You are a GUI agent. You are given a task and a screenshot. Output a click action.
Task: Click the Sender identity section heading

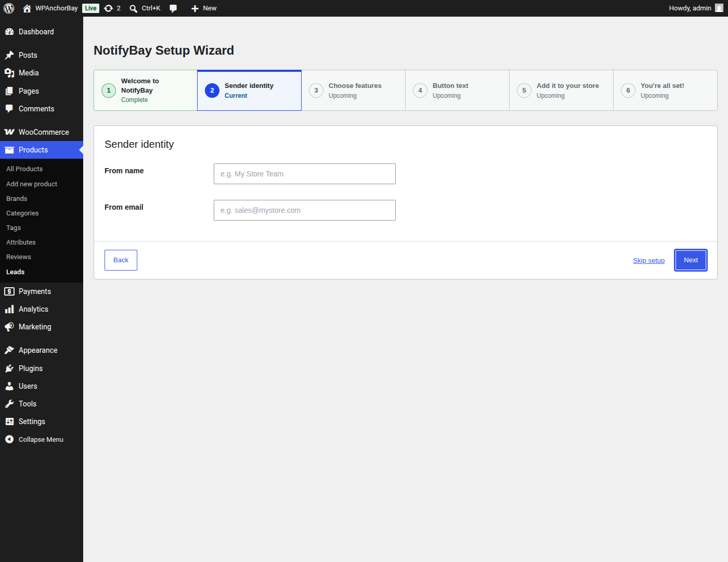click(x=139, y=144)
